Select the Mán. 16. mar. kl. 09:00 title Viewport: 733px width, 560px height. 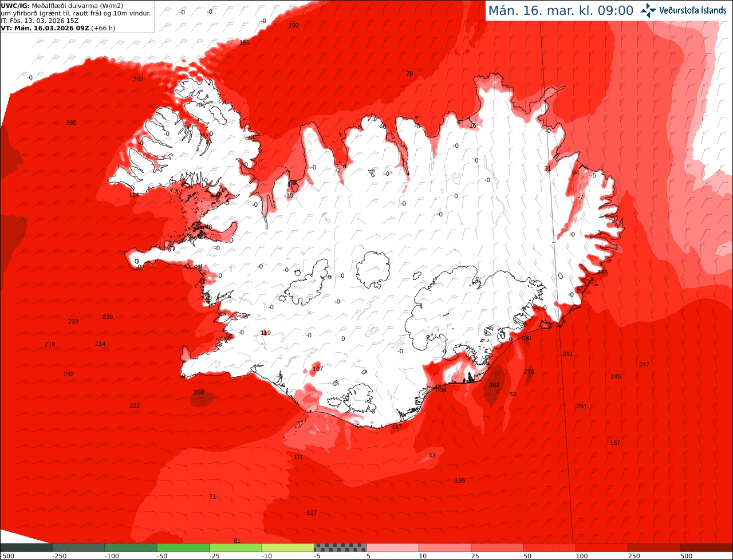(561, 10)
